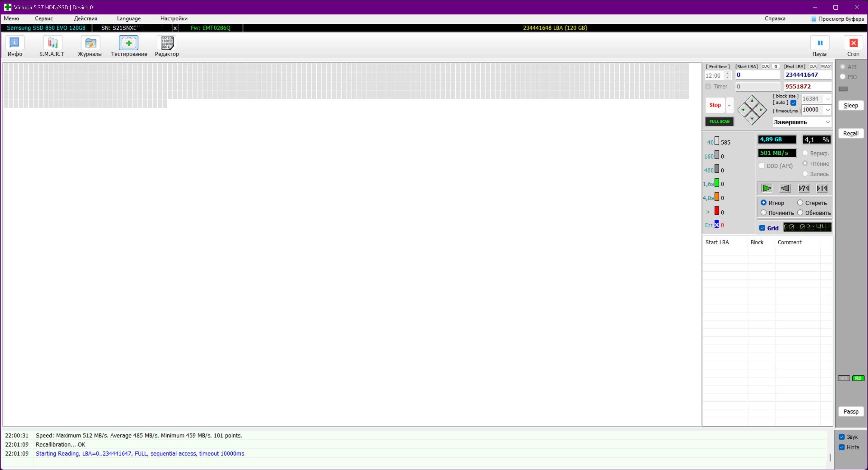
Task: Open the Настройки menu
Action: tap(174, 19)
